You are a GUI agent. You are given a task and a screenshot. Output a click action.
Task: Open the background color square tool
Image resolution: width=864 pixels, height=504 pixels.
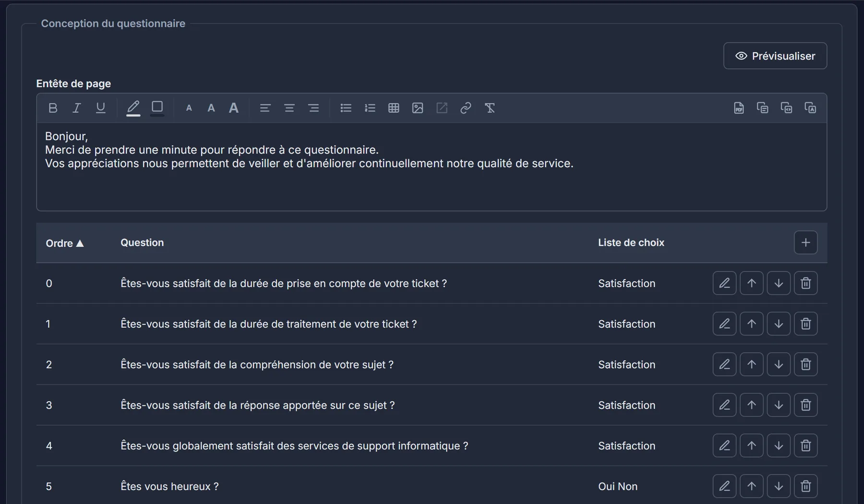(x=157, y=108)
